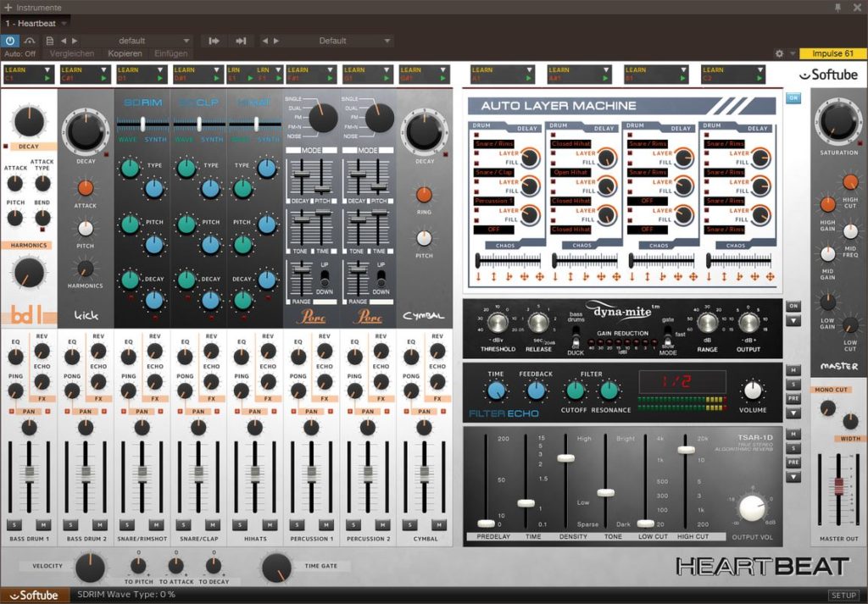Expand the Filter Echo routing down arrow
The width and height of the screenshot is (868, 604).
[793, 413]
